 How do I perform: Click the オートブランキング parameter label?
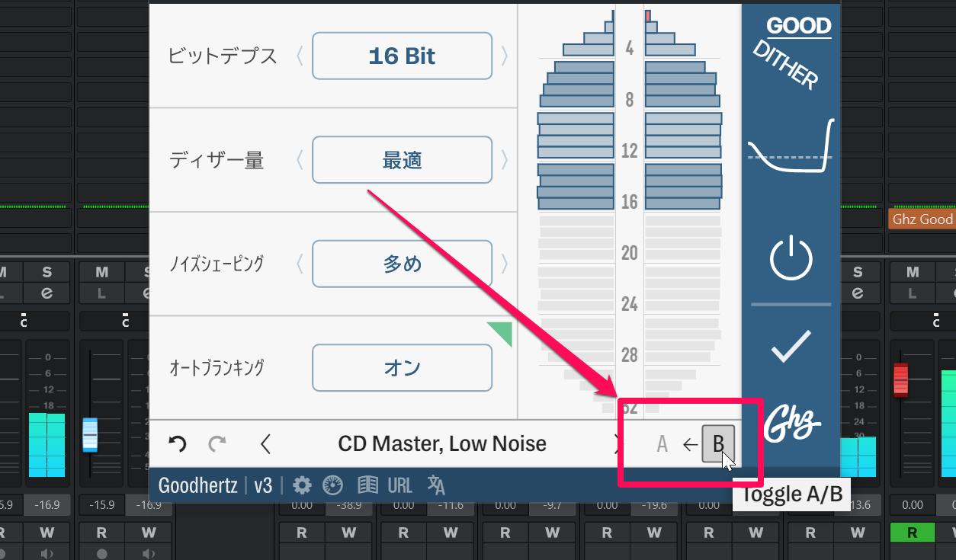pyautogui.click(x=217, y=368)
